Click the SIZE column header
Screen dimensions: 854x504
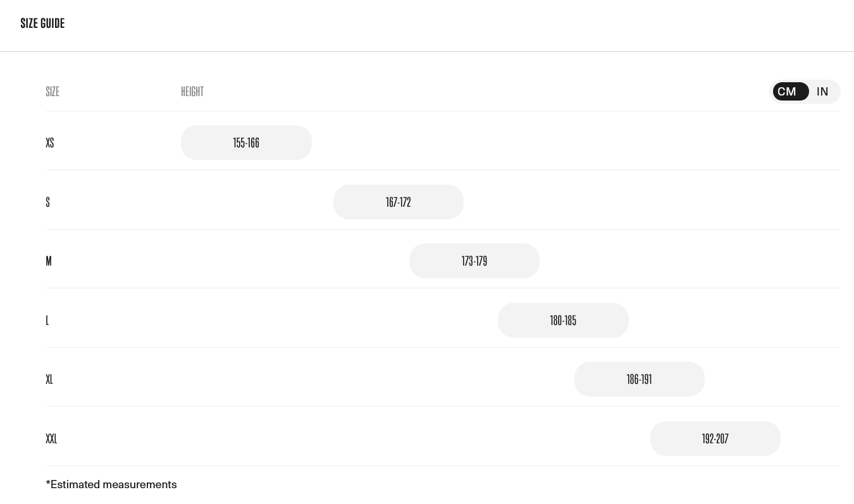[x=53, y=92]
